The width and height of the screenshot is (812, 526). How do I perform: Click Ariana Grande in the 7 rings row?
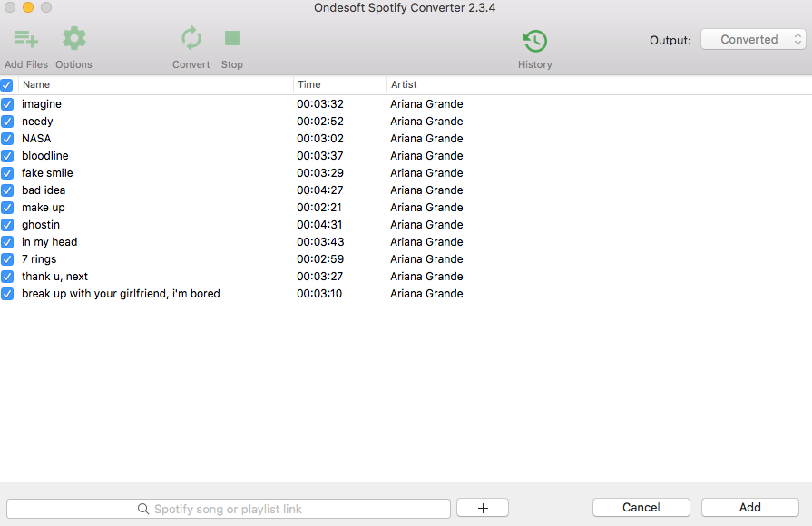(x=426, y=258)
